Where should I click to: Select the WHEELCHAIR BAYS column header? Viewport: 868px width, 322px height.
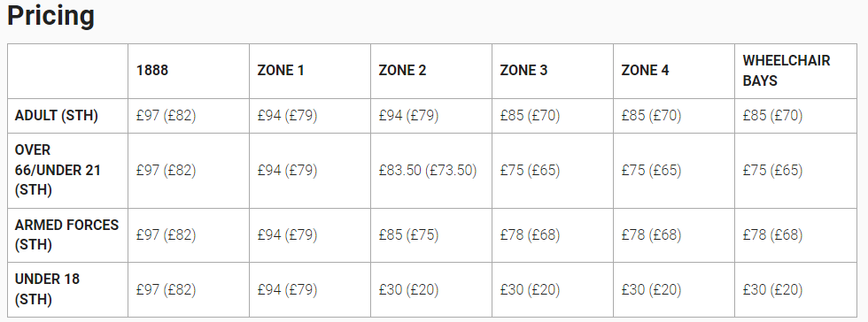(x=787, y=70)
